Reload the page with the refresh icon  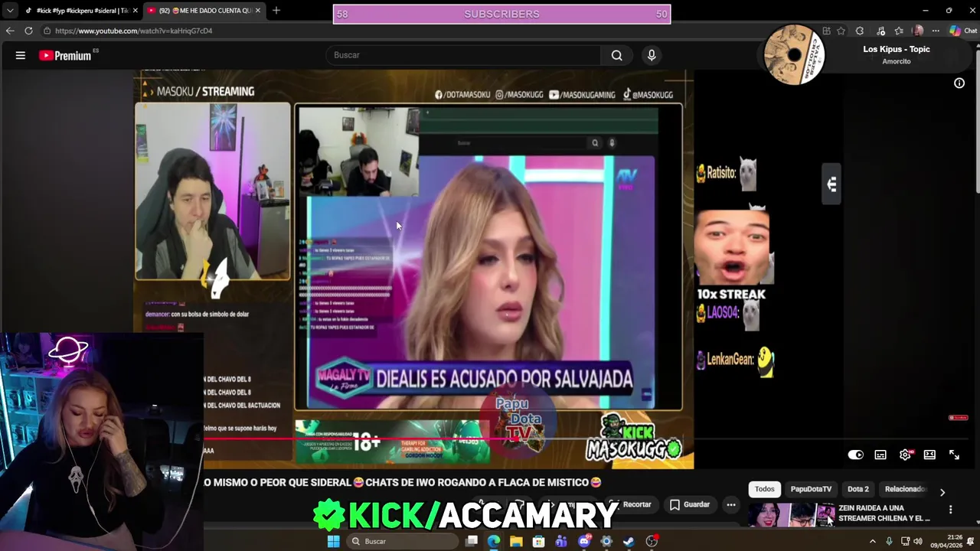pyautogui.click(x=28, y=31)
